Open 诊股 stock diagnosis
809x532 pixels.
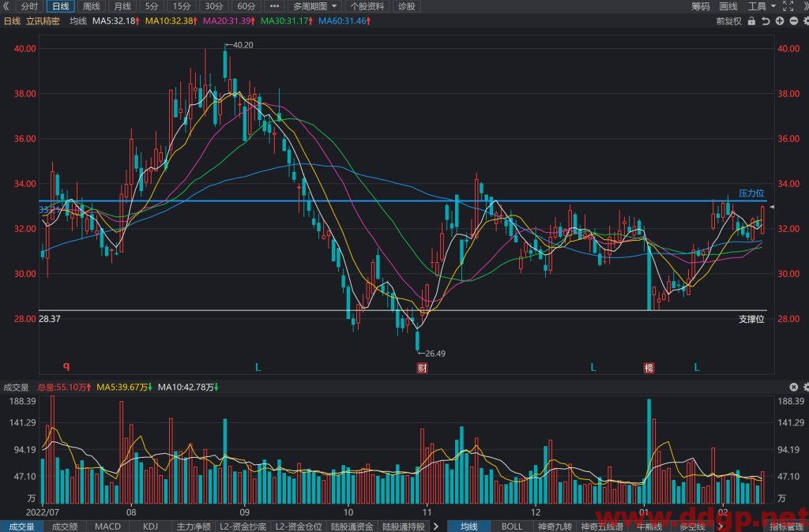pos(407,6)
